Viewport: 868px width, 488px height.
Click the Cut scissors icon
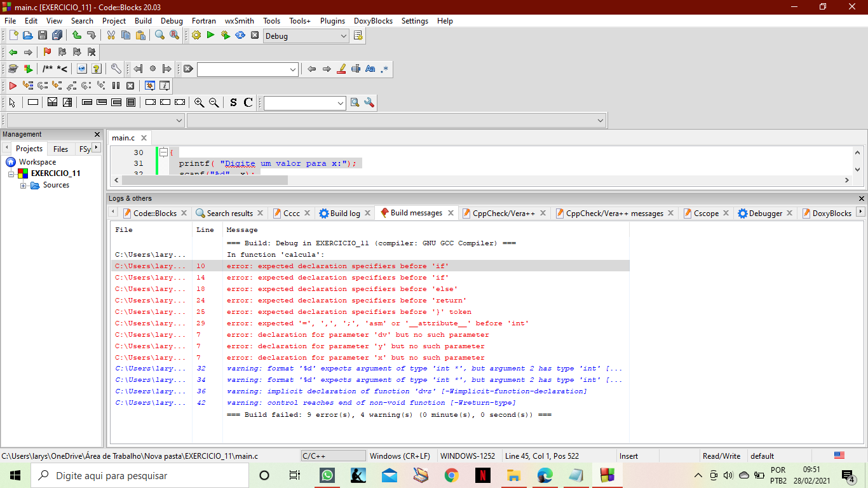[x=111, y=36]
